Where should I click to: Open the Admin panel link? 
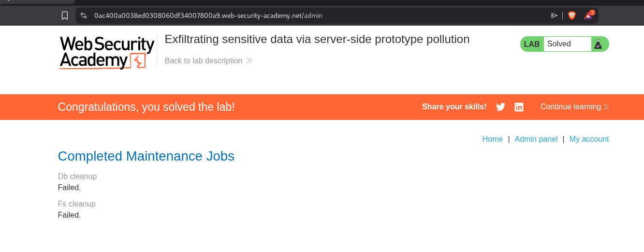[536, 139]
